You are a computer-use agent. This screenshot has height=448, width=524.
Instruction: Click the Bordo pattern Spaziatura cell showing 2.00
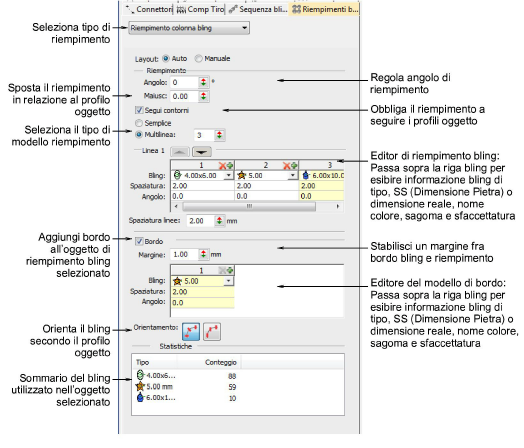click(203, 292)
